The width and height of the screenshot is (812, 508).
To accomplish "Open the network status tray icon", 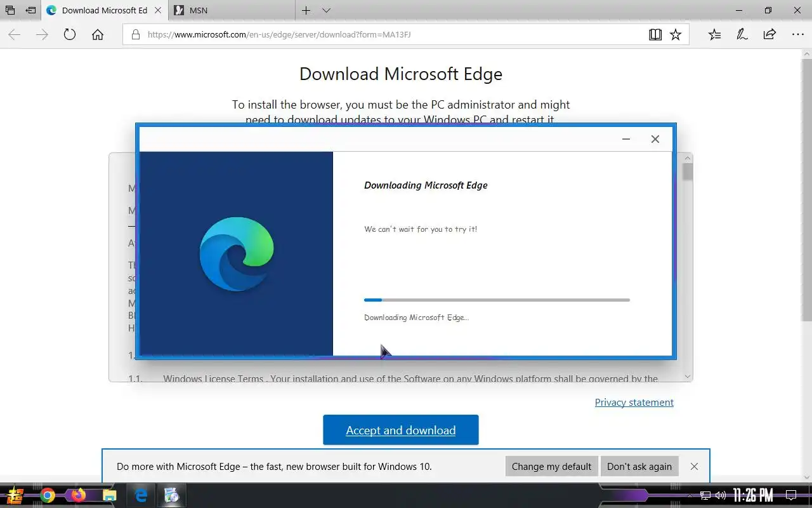I will coord(705,495).
